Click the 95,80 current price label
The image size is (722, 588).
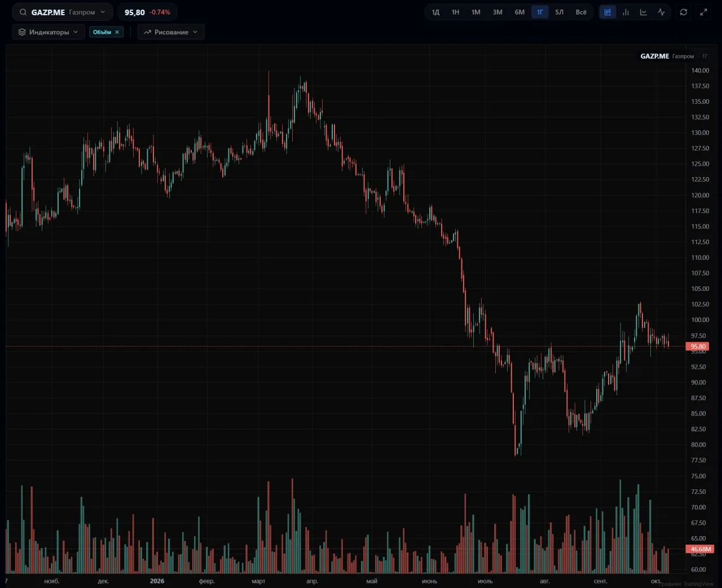click(135, 12)
